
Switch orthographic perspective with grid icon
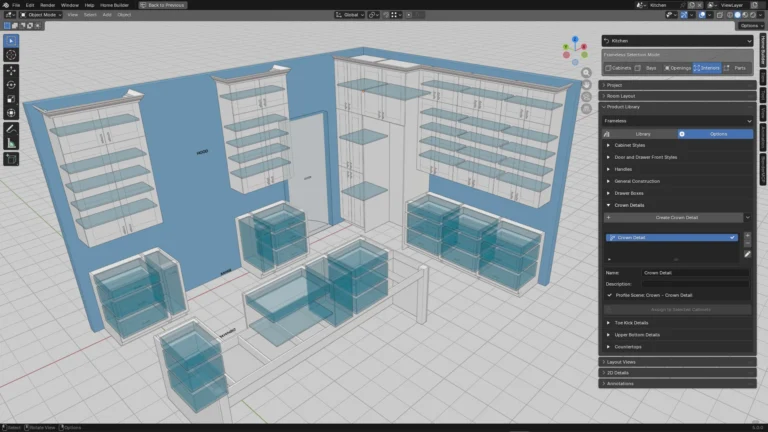(x=586, y=108)
